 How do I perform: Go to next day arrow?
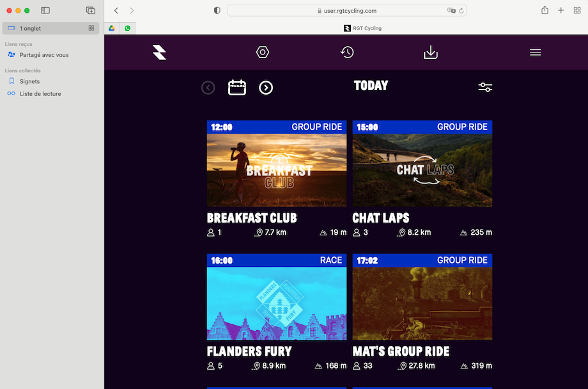tap(266, 88)
